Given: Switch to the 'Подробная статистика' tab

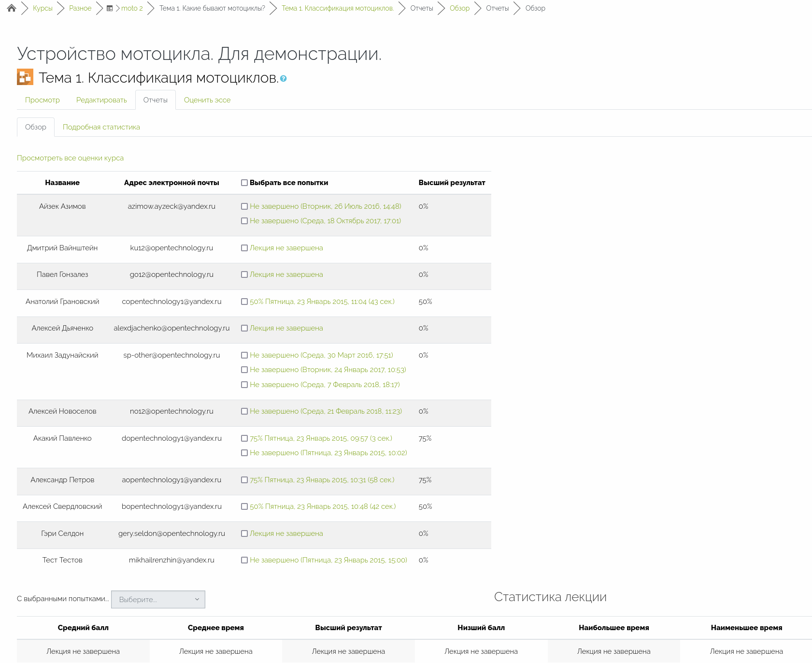Looking at the screenshot, I should click(101, 127).
